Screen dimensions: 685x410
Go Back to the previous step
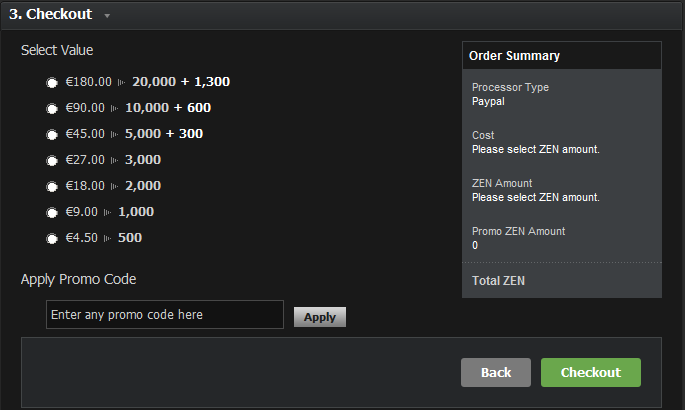pos(496,372)
